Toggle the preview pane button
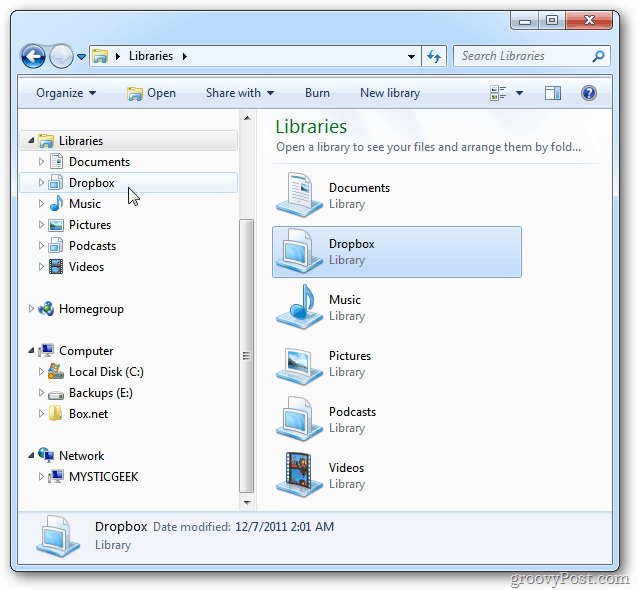Viewport: 638px width, 590px height. [553, 93]
